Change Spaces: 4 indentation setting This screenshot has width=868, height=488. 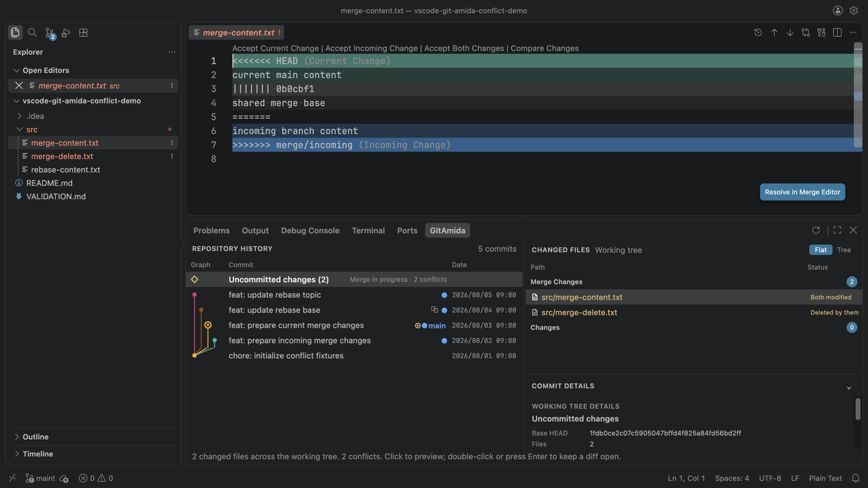(732, 478)
